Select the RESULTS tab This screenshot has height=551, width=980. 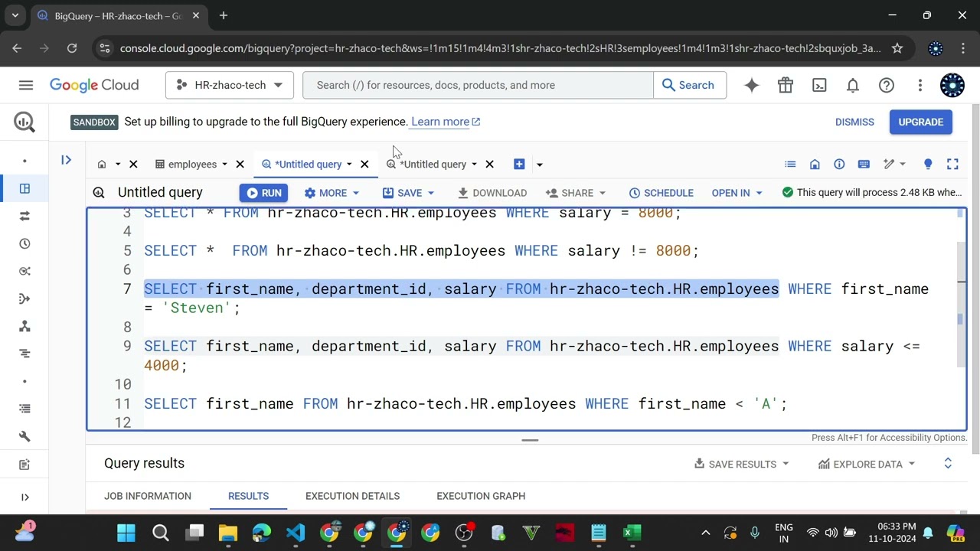point(248,496)
